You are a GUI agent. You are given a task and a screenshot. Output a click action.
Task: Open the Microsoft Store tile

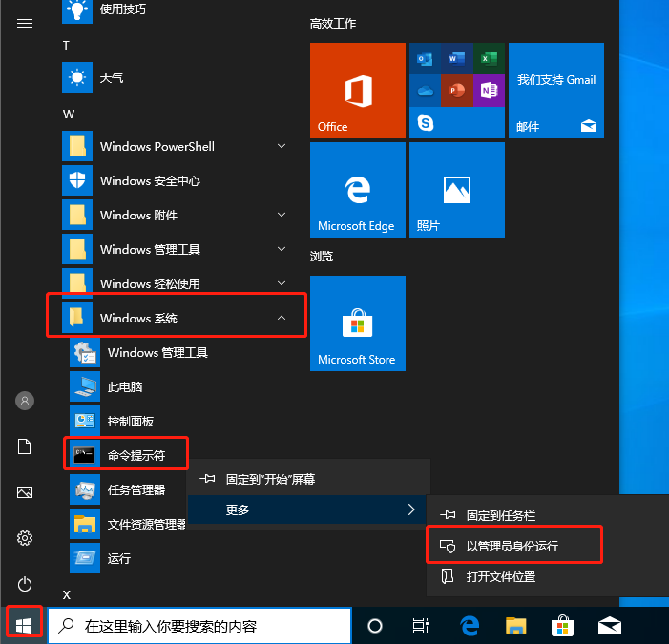(x=357, y=323)
